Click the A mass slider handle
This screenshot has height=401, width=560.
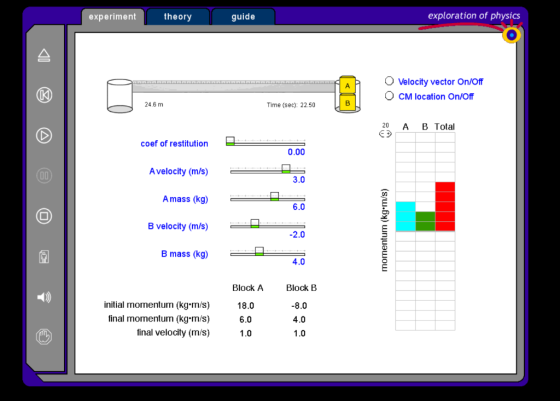[x=274, y=196]
